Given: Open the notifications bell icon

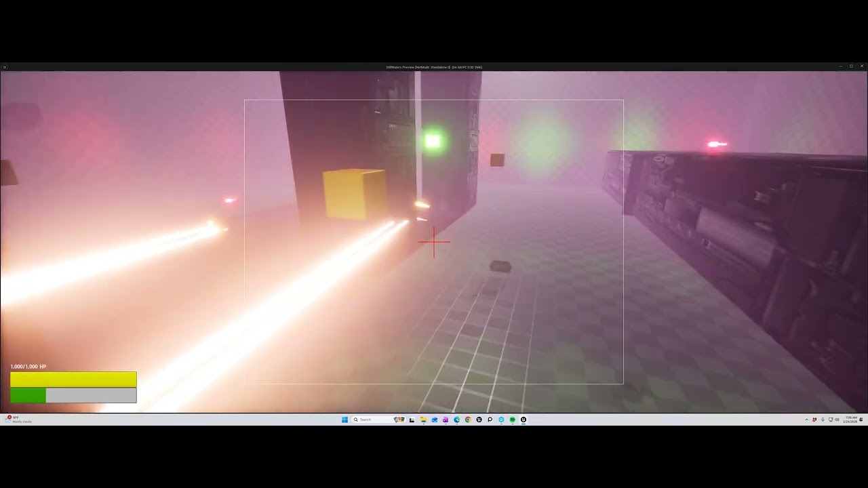Looking at the screenshot, I should coord(861,420).
